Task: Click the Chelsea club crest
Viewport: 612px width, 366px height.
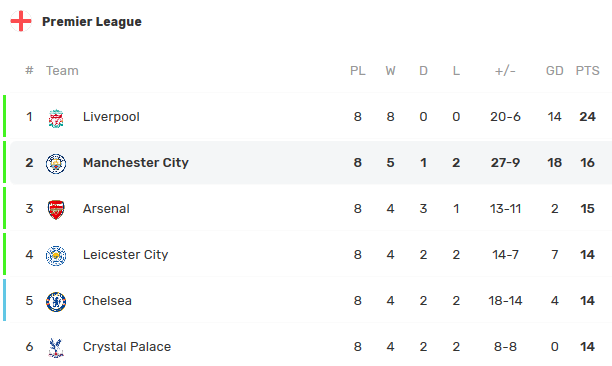Action: tap(56, 302)
